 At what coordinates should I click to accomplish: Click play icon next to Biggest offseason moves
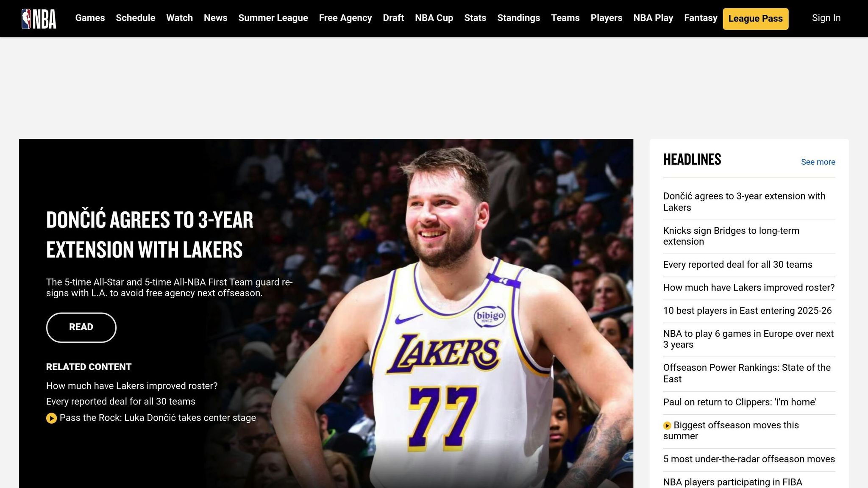667,425
